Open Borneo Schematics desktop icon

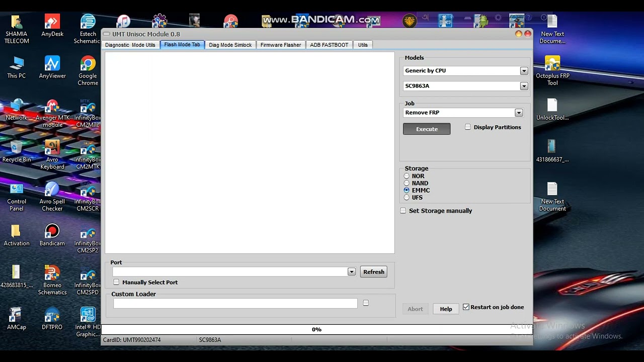pos(52,274)
